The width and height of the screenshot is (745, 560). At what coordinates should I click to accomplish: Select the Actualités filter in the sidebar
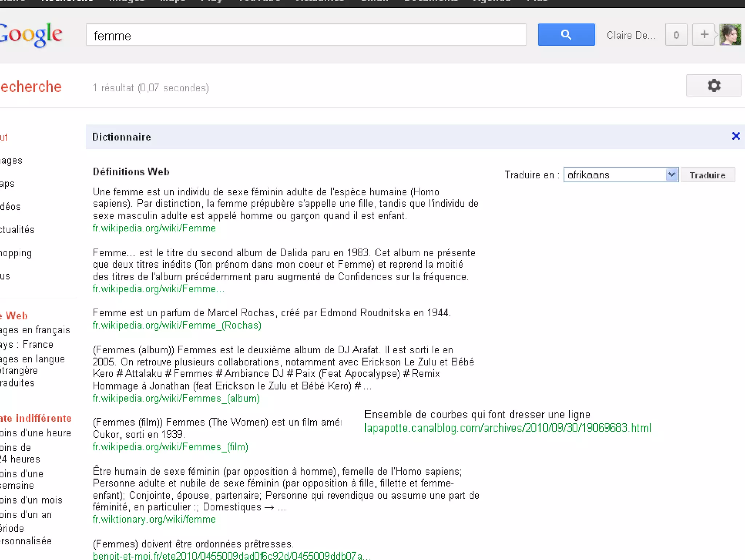coord(17,230)
